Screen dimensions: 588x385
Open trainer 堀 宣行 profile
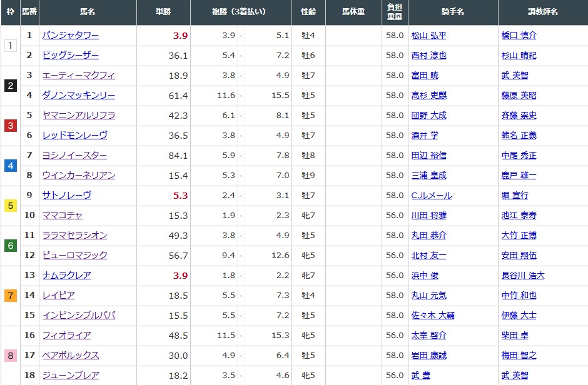(515, 196)
